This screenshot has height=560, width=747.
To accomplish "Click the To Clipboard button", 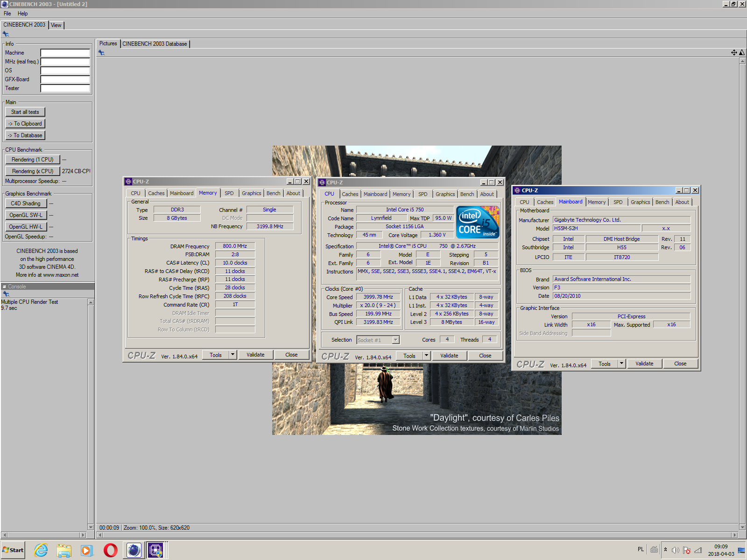I will coord(25,124).
